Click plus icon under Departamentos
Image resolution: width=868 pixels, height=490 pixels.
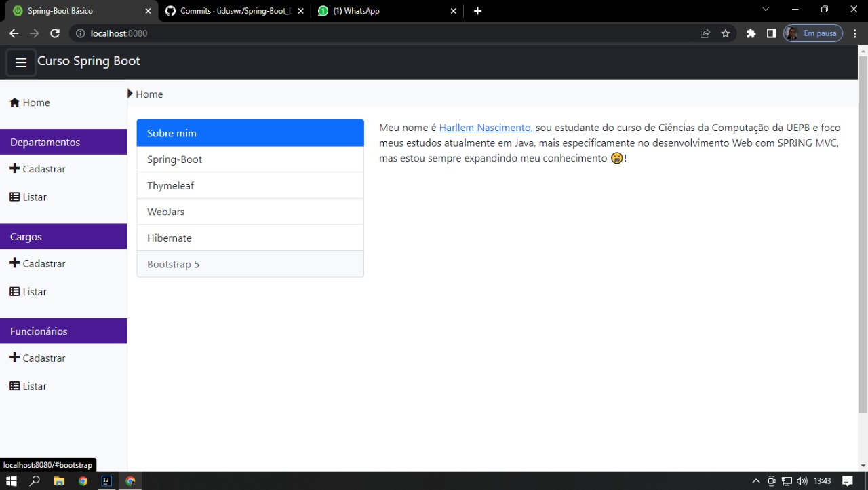click(14, 168)
